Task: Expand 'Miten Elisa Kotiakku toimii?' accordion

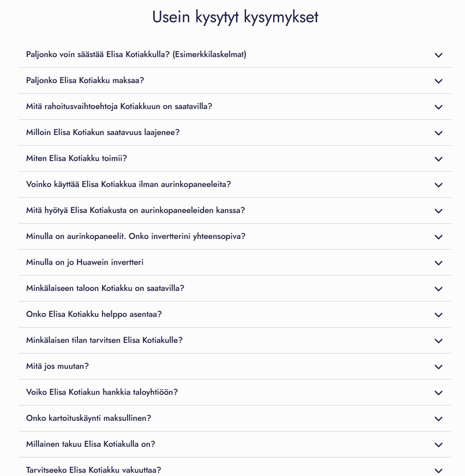Action: [76, 159]
